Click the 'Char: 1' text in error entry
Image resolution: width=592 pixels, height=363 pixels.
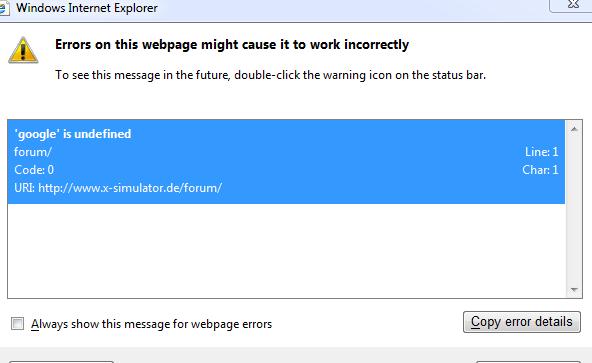(x=540, y=170)
